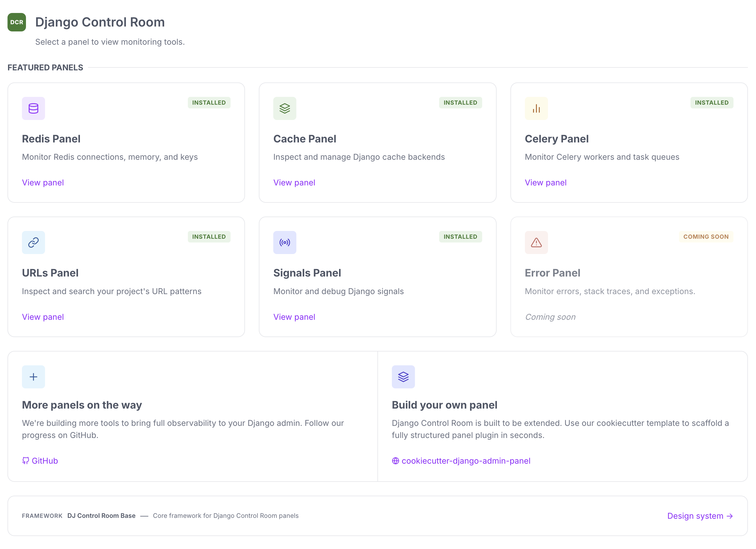Click the Cache Panel card title
Viewport: 756px width, 549px height.
coord(305,139)
